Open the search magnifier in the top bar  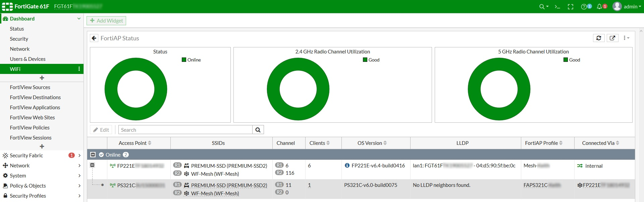[x=543, y=7]
